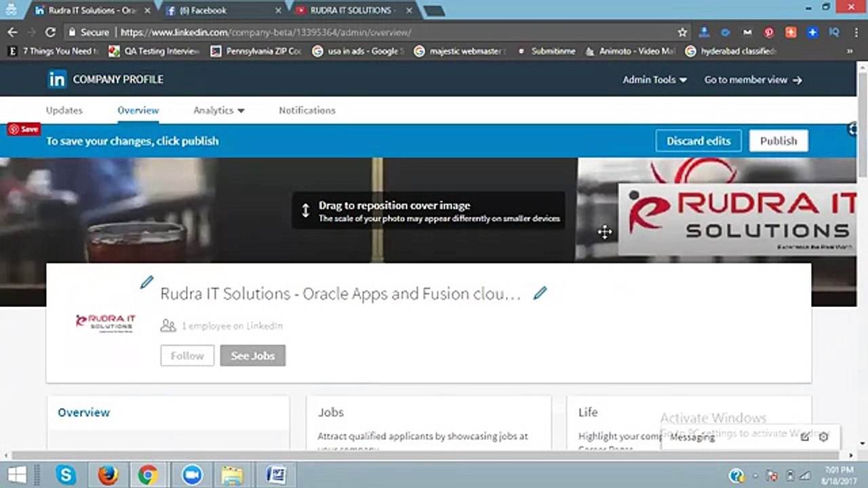This screenshot has width=868, height=488.
Task: Open a new browser tab
Action: point(434,11)
